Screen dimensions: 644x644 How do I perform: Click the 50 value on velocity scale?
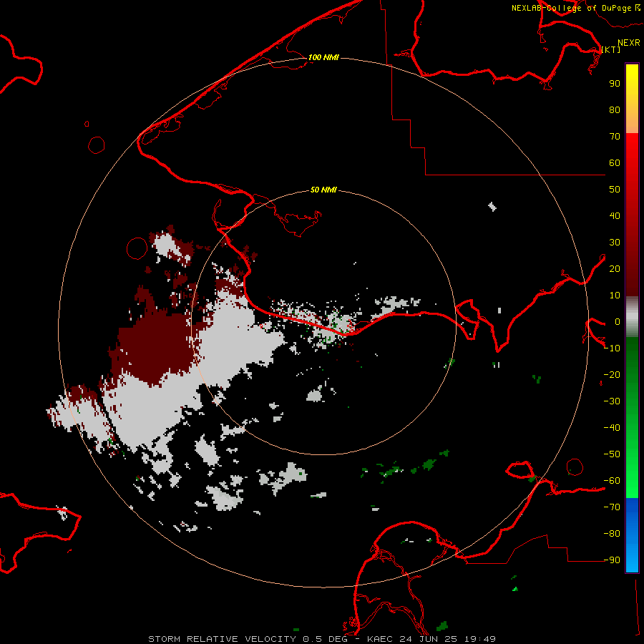(615, 190)
